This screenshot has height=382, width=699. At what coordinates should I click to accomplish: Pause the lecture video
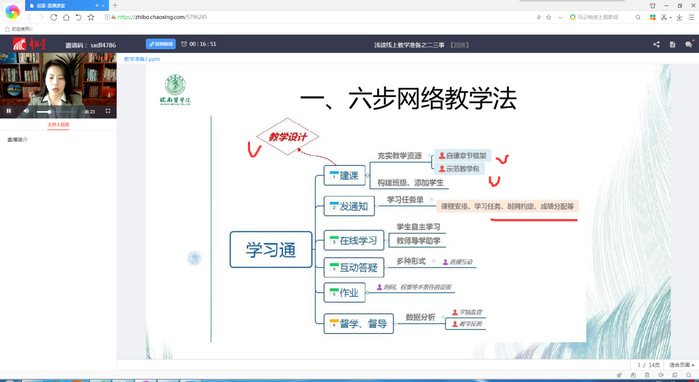click(x=8, y=111)
